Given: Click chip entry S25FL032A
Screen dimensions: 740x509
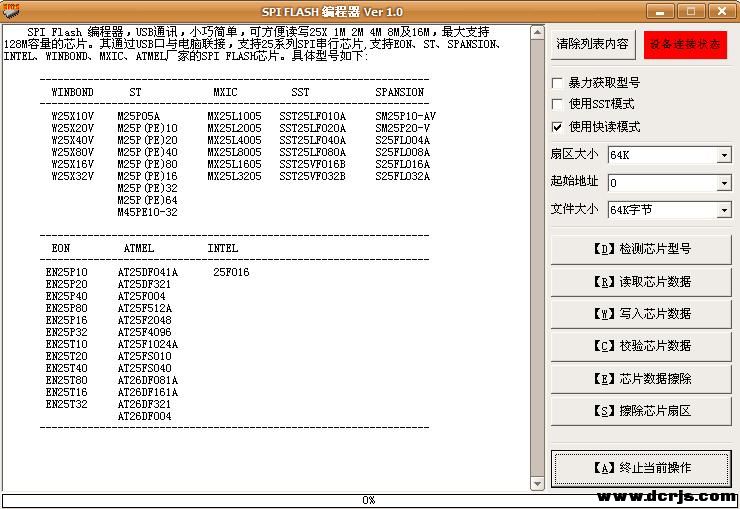Looking at the screenshot, I should [402, 176].
